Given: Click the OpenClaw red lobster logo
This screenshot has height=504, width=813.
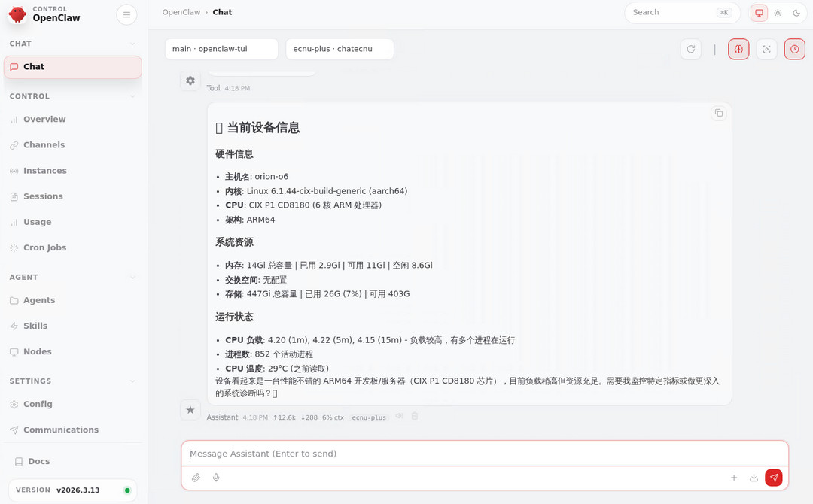Looking at the screenshot, I should [17, 14].
